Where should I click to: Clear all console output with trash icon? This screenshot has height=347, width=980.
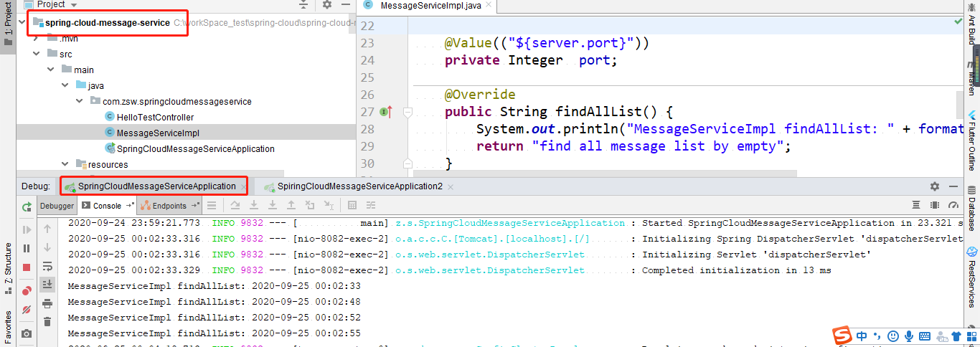pyautogui.click(x=47, y=322)
